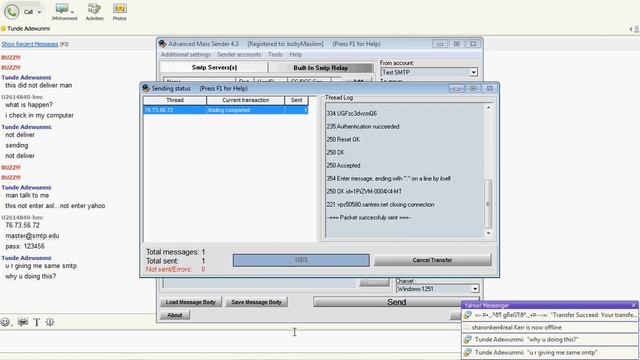Click icon beside 'u r giving me same smtp' notification
Image resolution: width=640 pixels, height=360 pixels.
pos(468,352)
